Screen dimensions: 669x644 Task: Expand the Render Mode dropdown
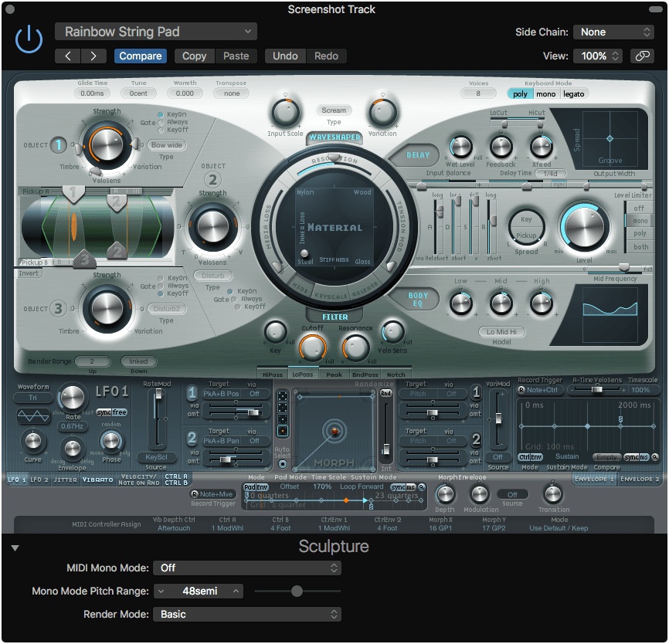(246, 615)
